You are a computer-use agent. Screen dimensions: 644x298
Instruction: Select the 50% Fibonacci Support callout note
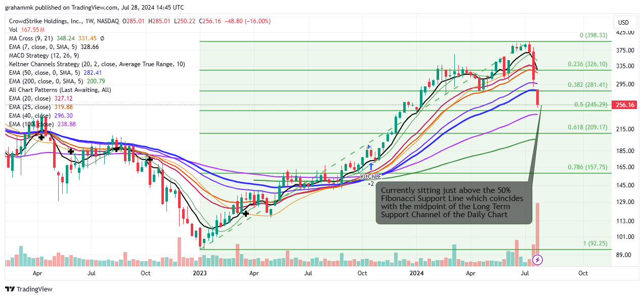point(454,203)
